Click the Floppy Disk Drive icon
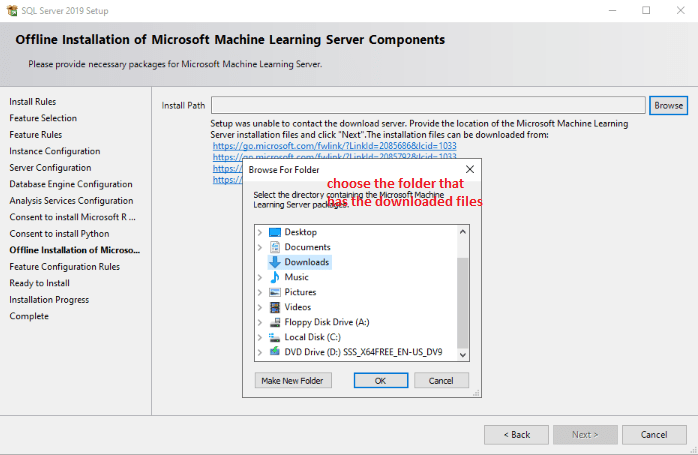This screenshot has height=455, width=698. click(275, 322)
